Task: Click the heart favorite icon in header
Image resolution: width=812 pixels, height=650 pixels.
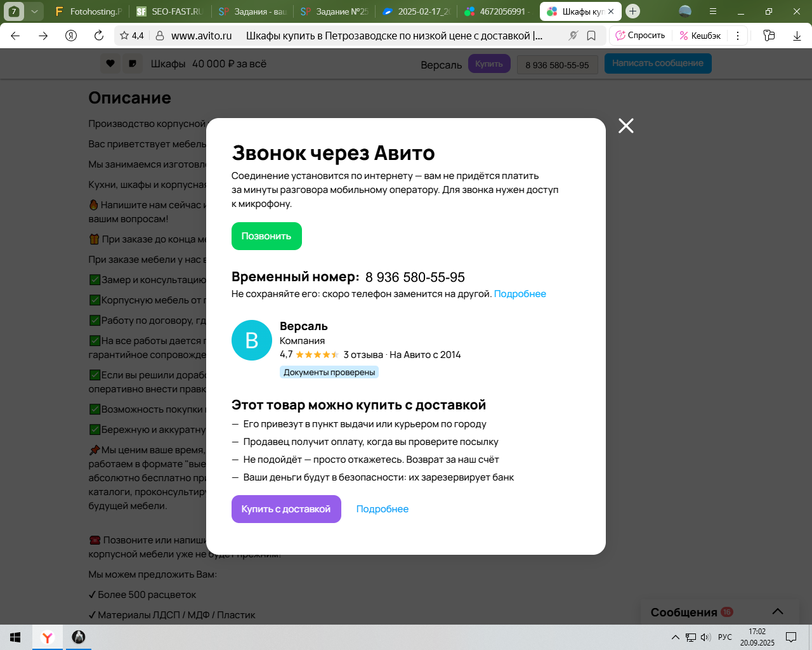Action: (x=110, y=63)
